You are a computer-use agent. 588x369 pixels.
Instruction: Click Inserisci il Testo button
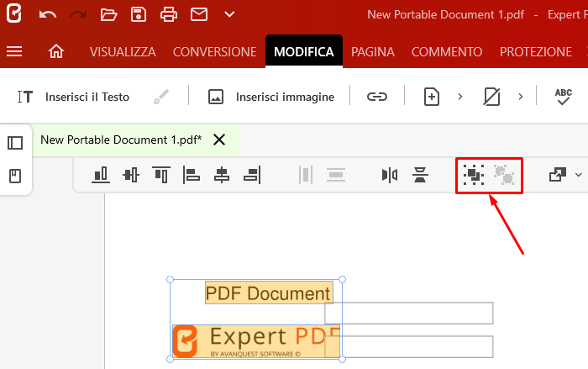tap(73, 97)
